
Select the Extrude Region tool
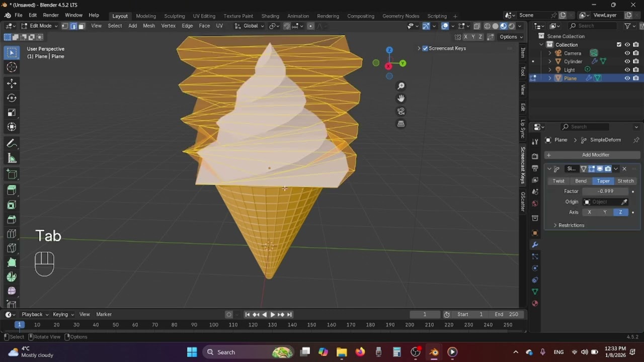pos(12,190)
